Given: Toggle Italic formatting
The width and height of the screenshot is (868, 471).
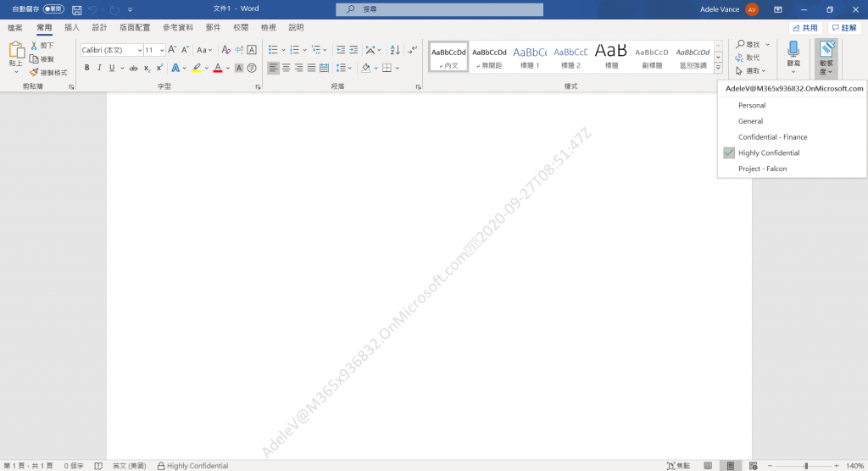Looking at the screenshot, I should pos(99,68).
